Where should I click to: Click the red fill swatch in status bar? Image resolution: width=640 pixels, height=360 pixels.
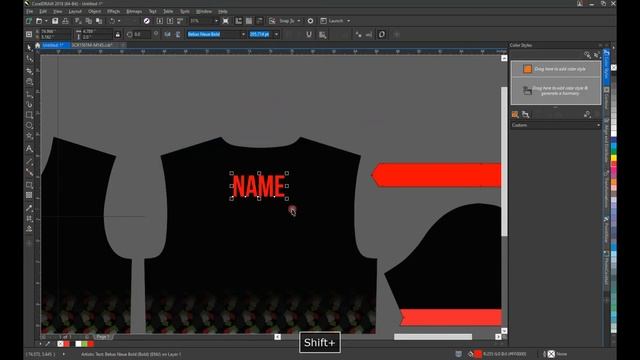[478, 354]
